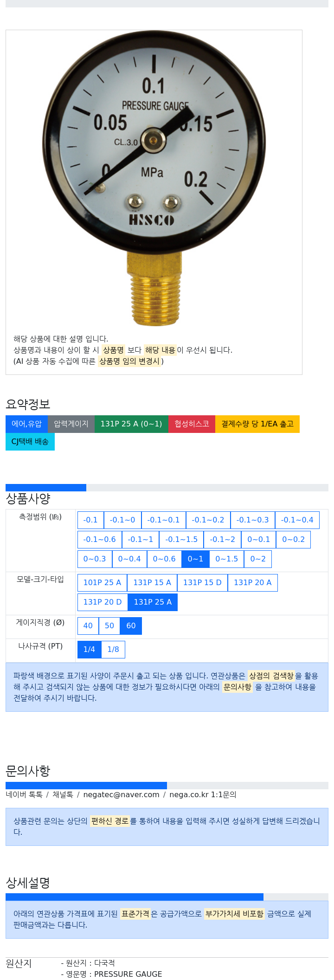334x980 pixels.
Task: Choose model 101P 25 A
Action: pyautogui.click(x=102, y=583)
